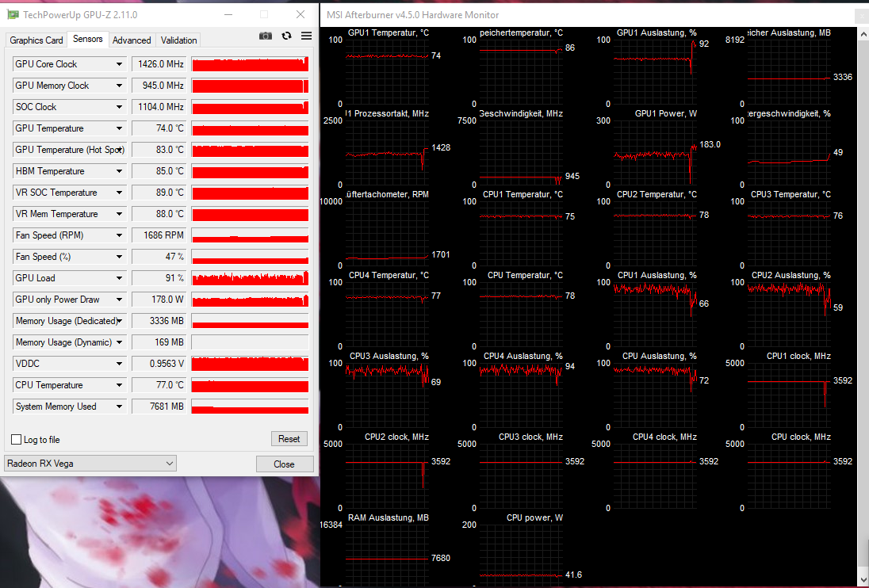Click the 1686 RPM fan speed value
This screenshot has width=869, height=588.
tap(161, 235)
